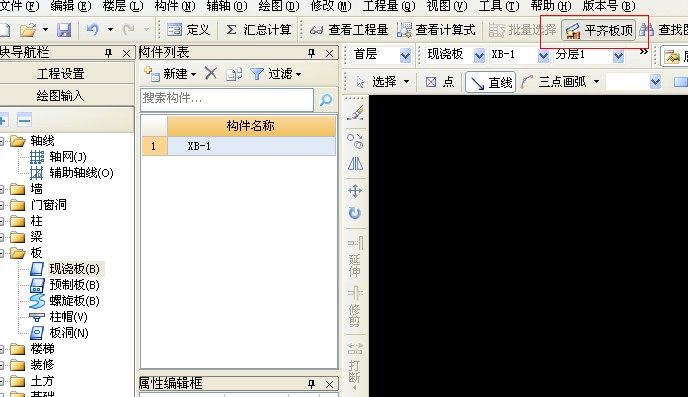The height and width of the screenshot is (397, 688).
Task: Select 轴网(J) grid tree item
Action: pyautogui.click(x=58, y=157)
